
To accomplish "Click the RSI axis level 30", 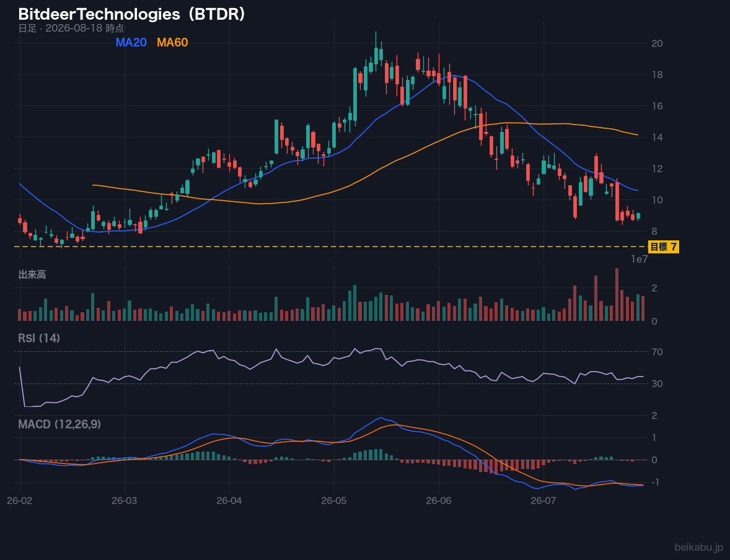I will tap(657, 383).
